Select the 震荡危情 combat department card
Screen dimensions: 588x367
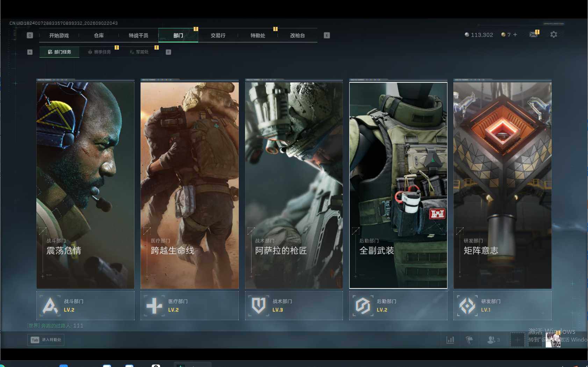pos(86,185)
